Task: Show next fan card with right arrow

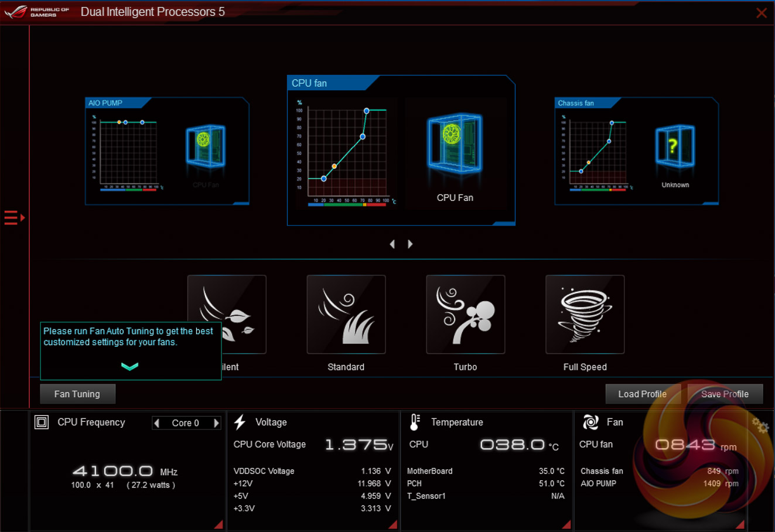Action: (x=410, y=244)
